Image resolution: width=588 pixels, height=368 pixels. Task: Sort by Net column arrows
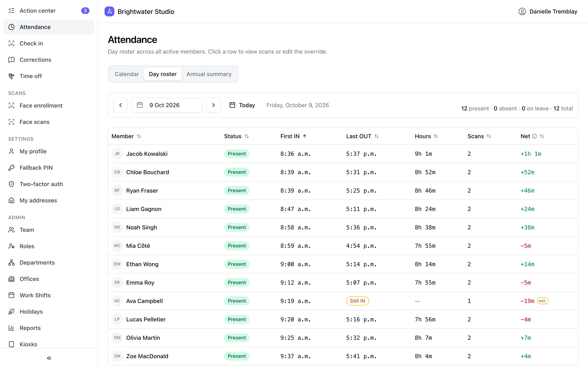[542, 136]
